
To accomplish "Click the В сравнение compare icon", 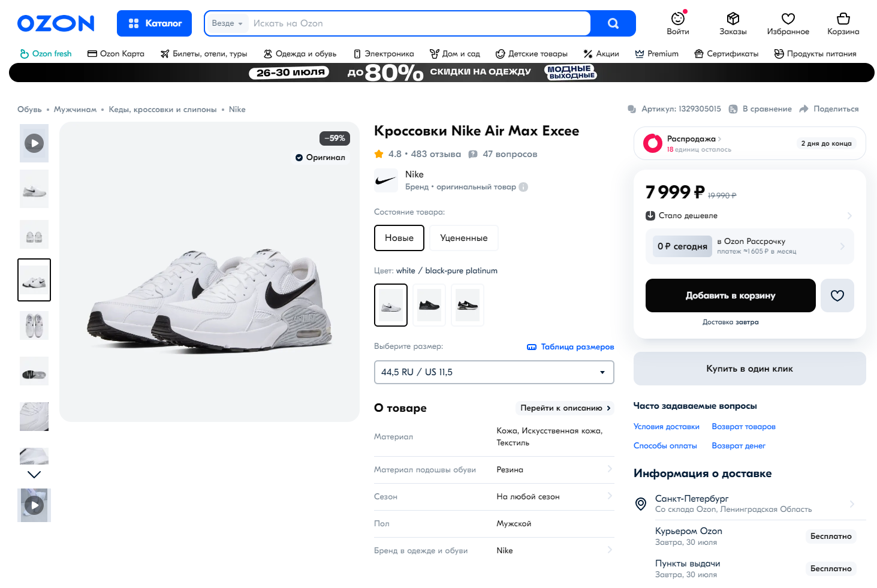I will pyautogui.click(x=733, y=109).
